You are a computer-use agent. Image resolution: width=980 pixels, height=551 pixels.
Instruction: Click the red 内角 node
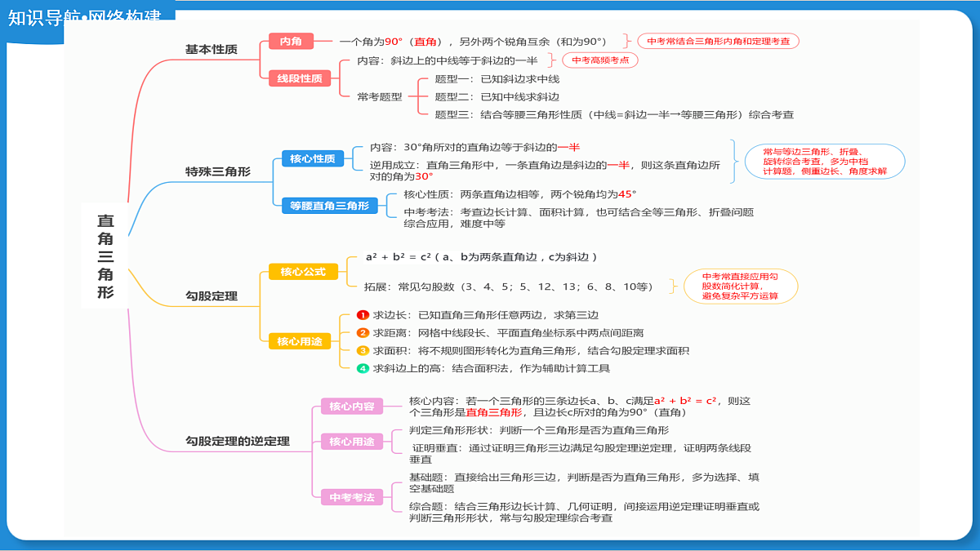pos(291,41)
